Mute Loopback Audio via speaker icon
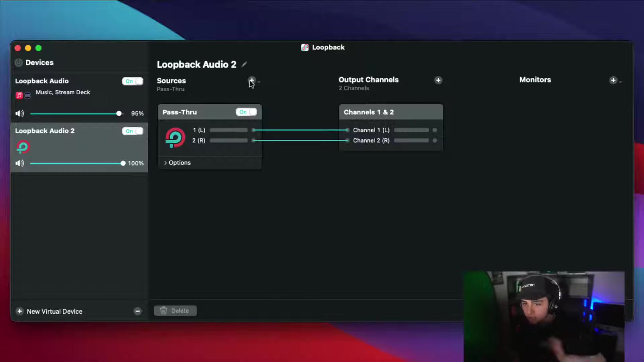This screenshot has width=644, height=362. click(20, 114)
